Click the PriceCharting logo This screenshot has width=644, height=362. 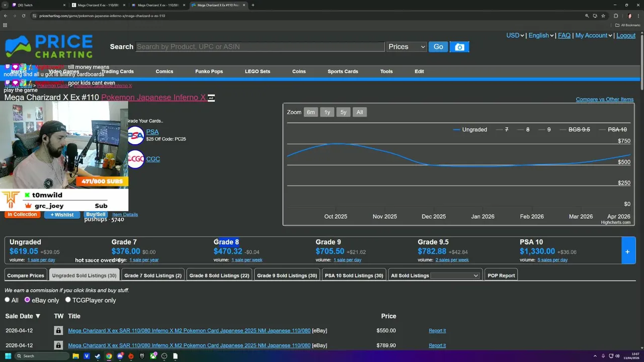(x=49, y=46)
